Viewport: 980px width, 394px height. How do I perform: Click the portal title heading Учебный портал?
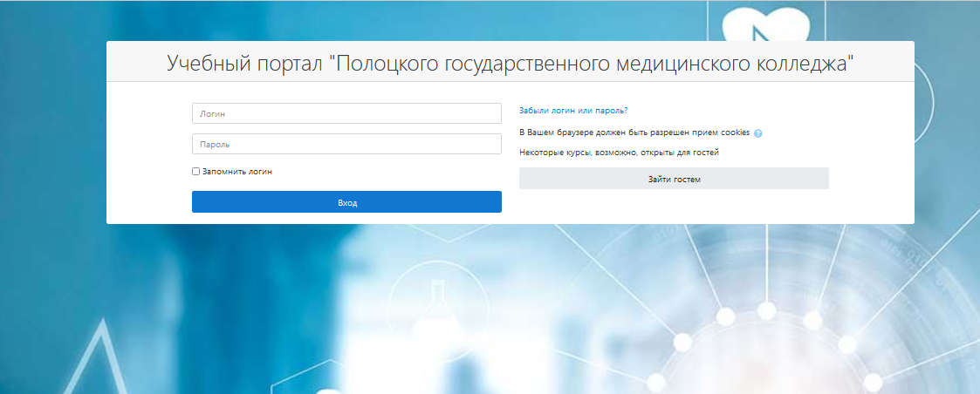point(510,63)
